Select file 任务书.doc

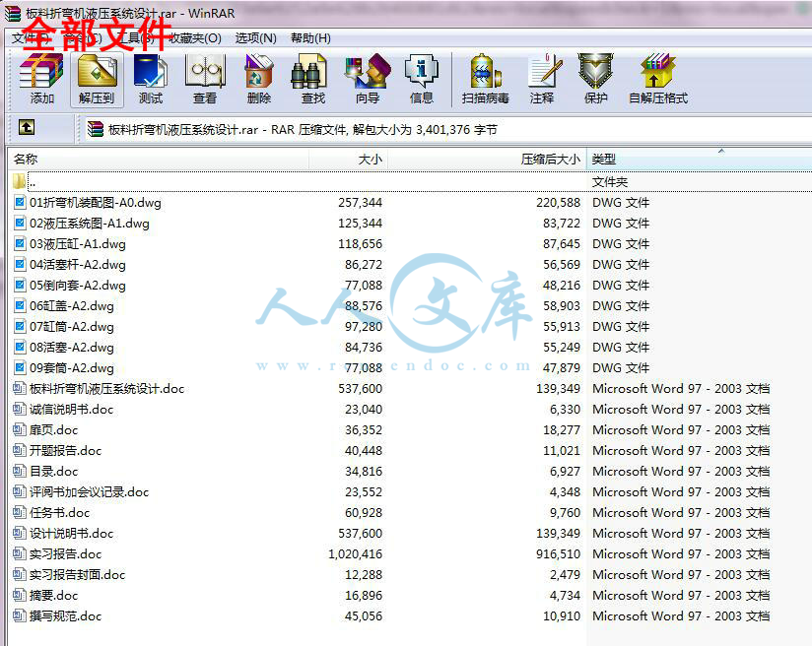[59, 513]
